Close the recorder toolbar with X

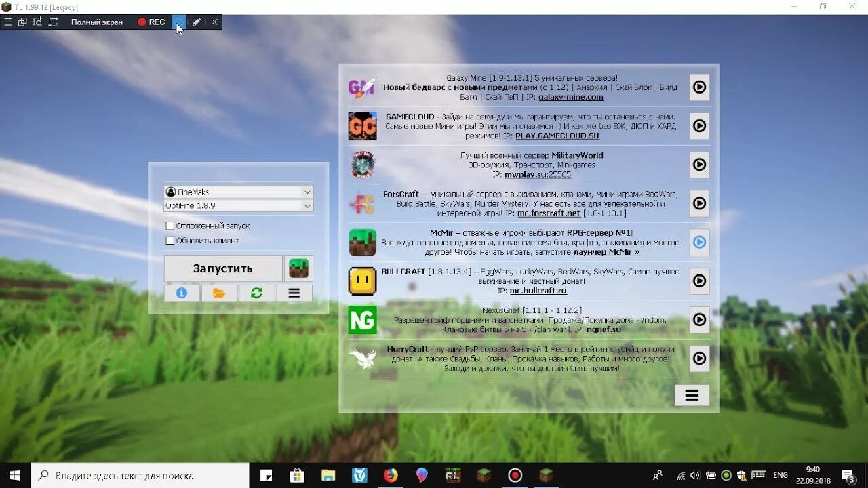coord(214,22)
